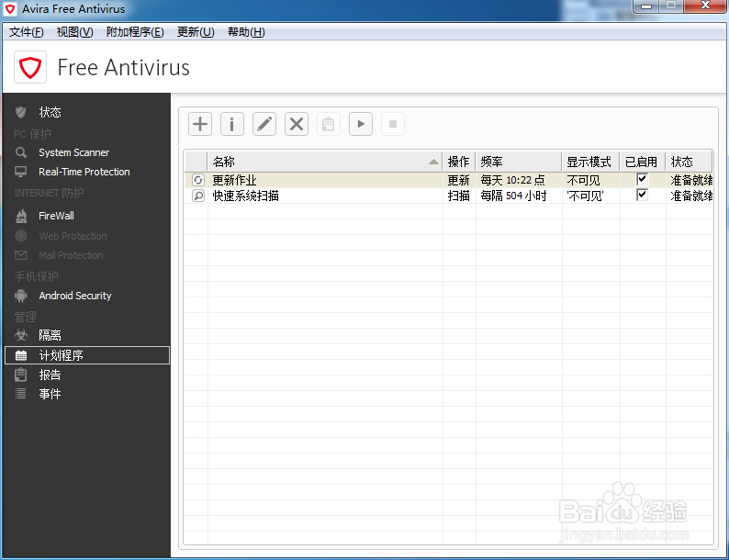This screenshot has height=560, width=729.
Task: Select the 更新作业 job name
Action: pyautogui.click(x=234, y=180)
